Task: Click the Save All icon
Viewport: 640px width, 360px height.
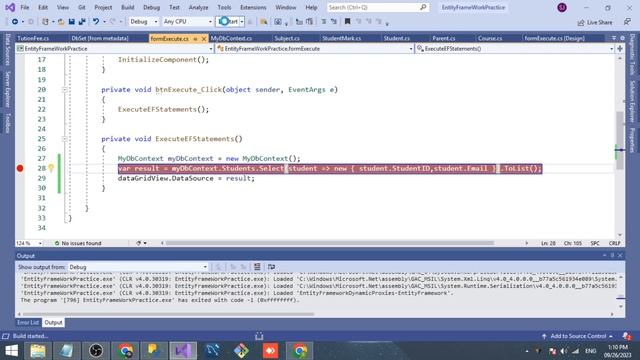Action: 82,22
